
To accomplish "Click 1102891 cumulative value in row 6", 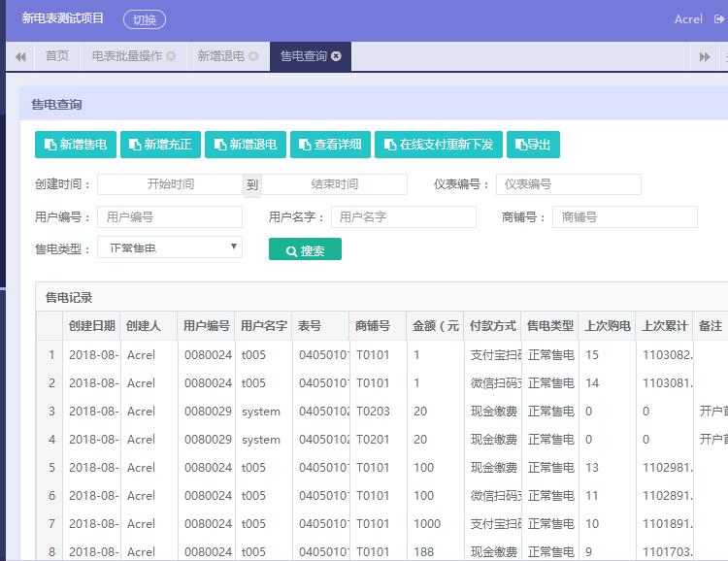I will pyautogui.click(x=667, y=496).
